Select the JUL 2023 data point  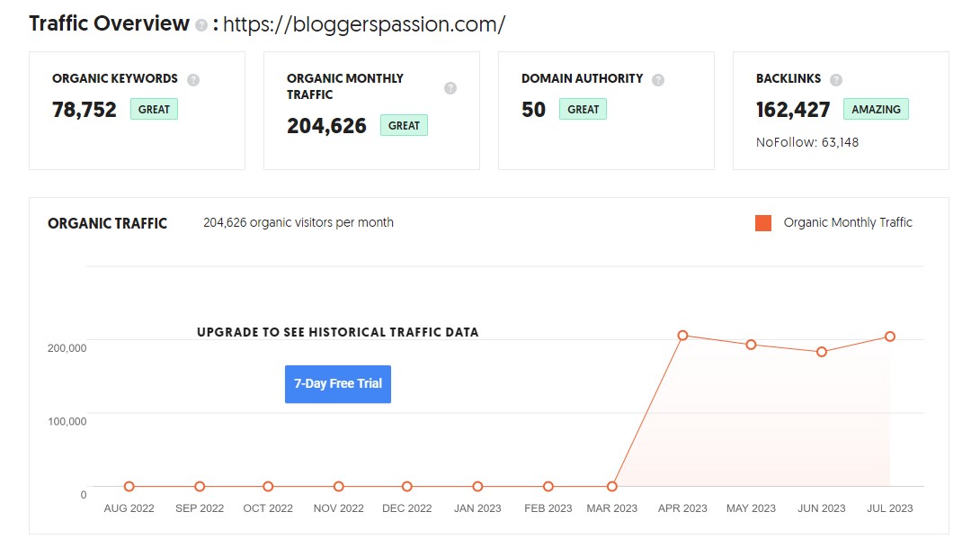(889, 337)
